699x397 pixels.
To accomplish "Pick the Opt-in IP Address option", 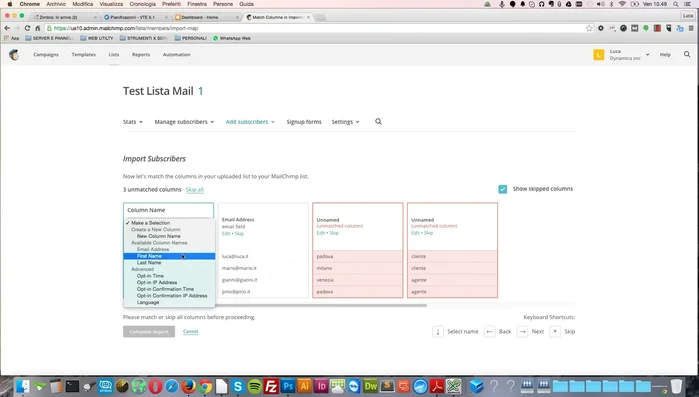I will click(x=169, y=282).
